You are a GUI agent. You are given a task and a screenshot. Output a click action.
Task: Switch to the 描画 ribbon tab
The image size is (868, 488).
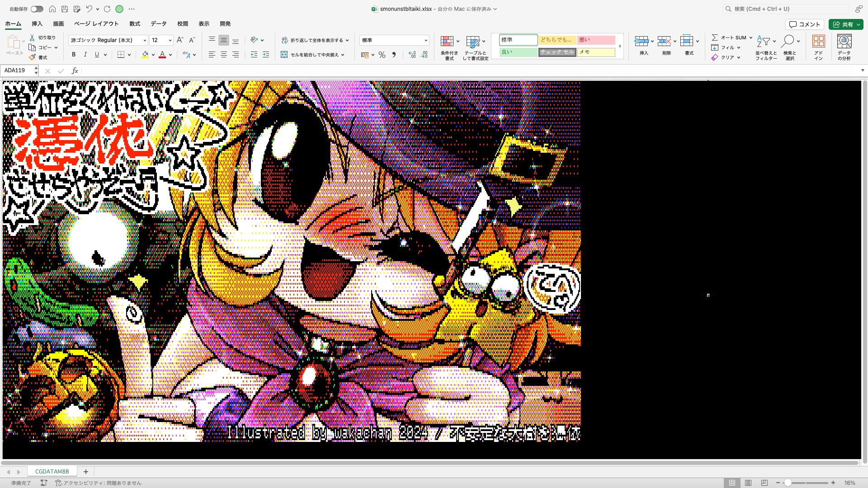pos(58,24)
